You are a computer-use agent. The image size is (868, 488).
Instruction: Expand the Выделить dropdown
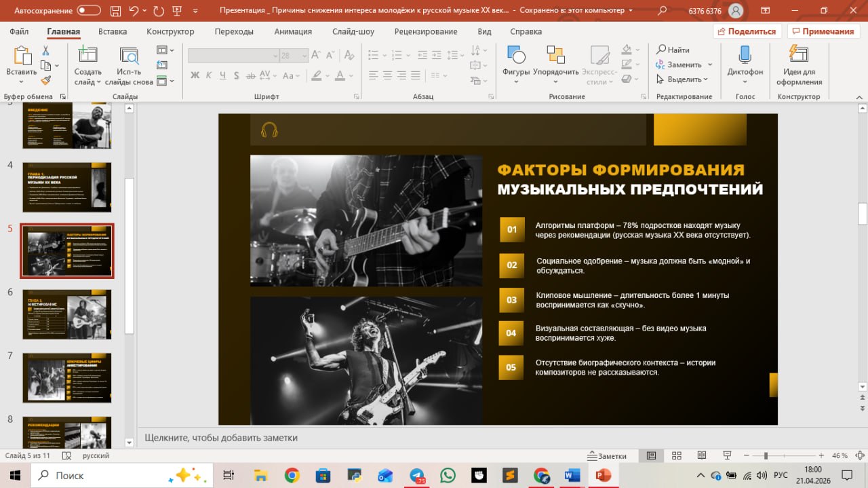coord(706,79)
